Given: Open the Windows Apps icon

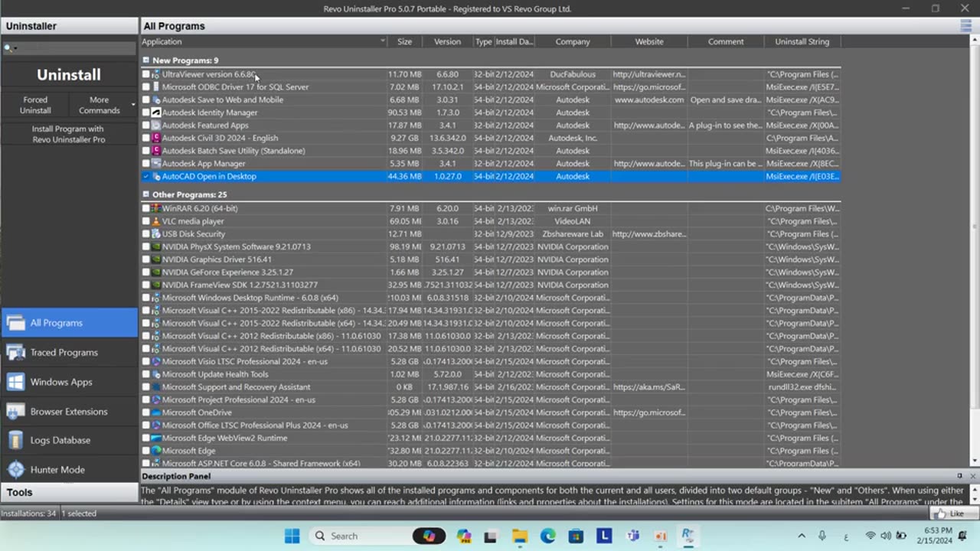Looking at the screenshot, I should pyautogui.click(x=15, y=382).
